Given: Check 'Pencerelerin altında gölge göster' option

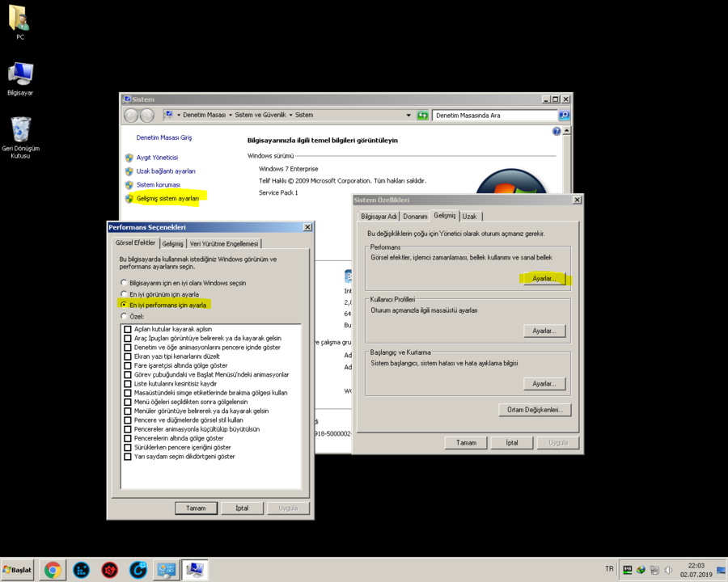Looking at the screenshot, I should tap(128, 438).
